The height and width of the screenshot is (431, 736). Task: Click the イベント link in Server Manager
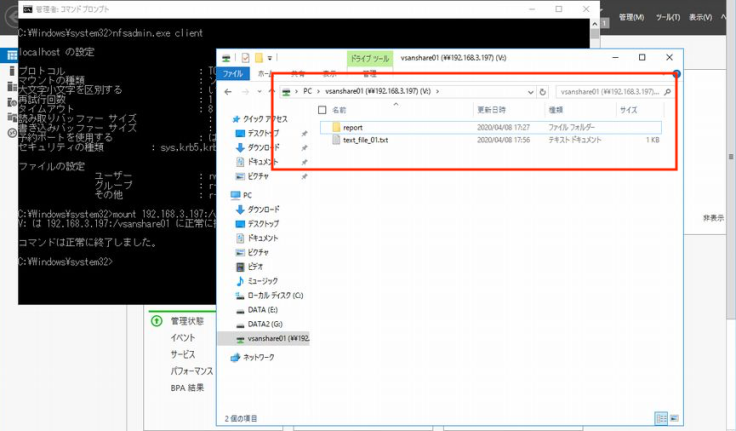tap(183, 338)
